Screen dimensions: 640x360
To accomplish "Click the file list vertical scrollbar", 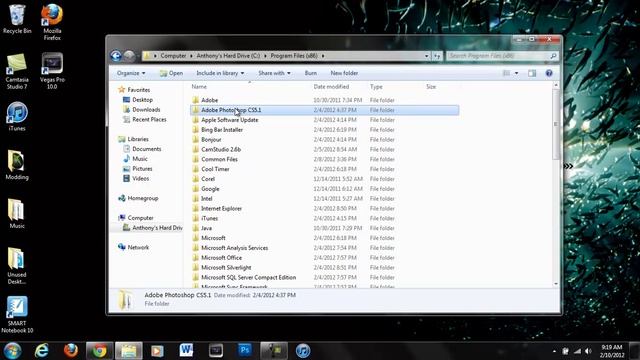I will (x=556, y=125).
